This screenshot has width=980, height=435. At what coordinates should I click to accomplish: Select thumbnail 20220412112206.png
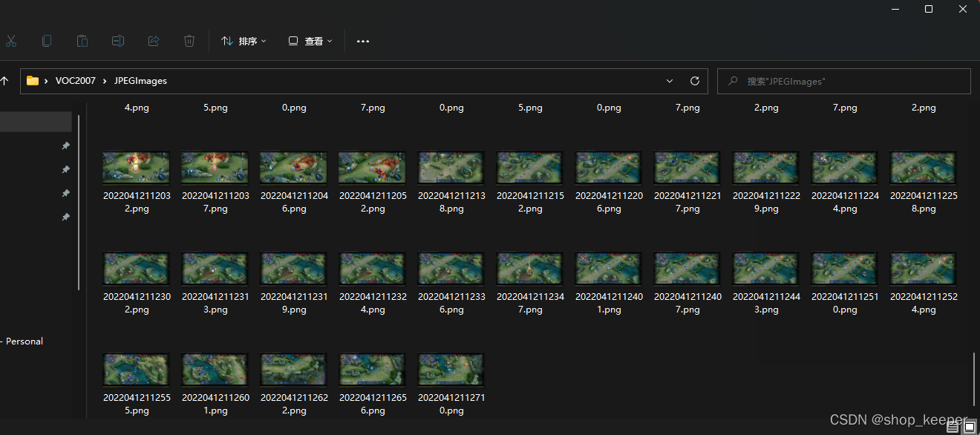(609, 168)
